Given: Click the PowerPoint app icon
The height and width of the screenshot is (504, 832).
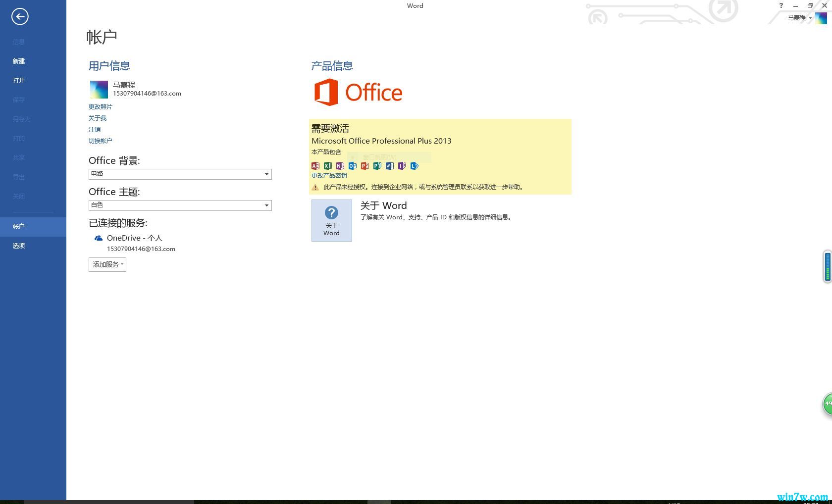Looking at the screenshot, I should pyautogui.click(x=365, y=166).
